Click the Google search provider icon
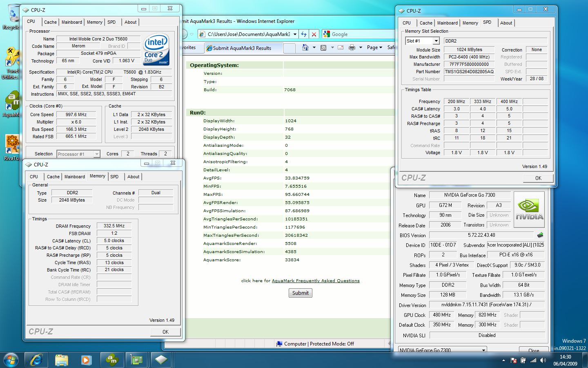Viewport: 588px width, 368px height. [326, 34]
